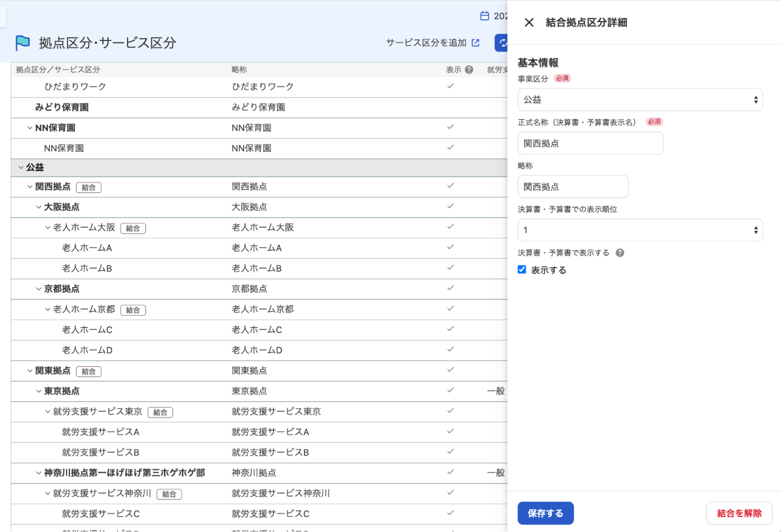
Task: Click the external link icon beside サービス区分を追加
Action: (x=476, y=43)
